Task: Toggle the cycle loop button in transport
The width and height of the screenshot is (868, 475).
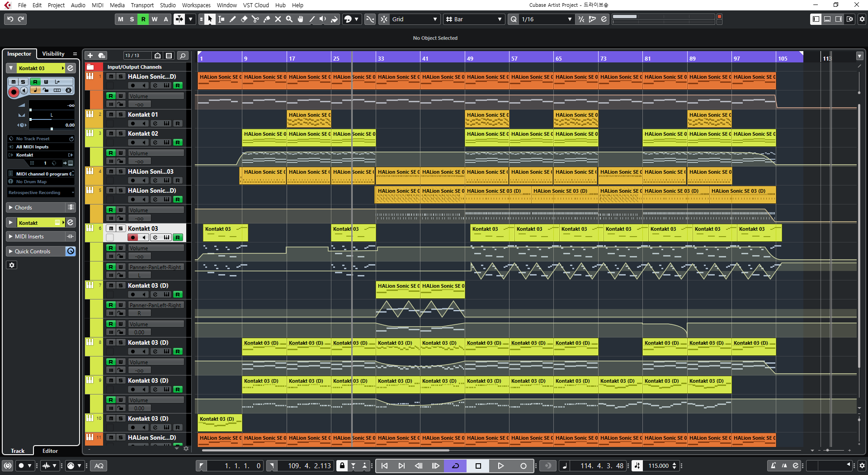Action: tap(455, 465)
